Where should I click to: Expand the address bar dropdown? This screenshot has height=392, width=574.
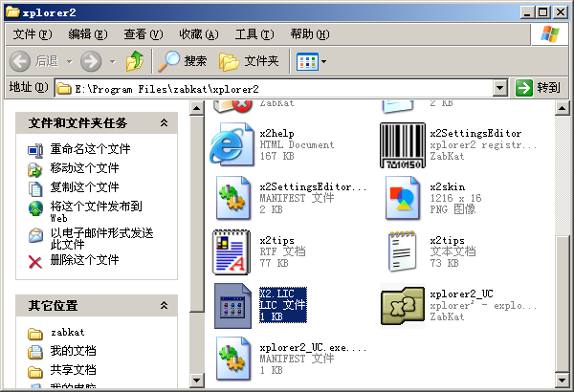[x=499, y=88]
